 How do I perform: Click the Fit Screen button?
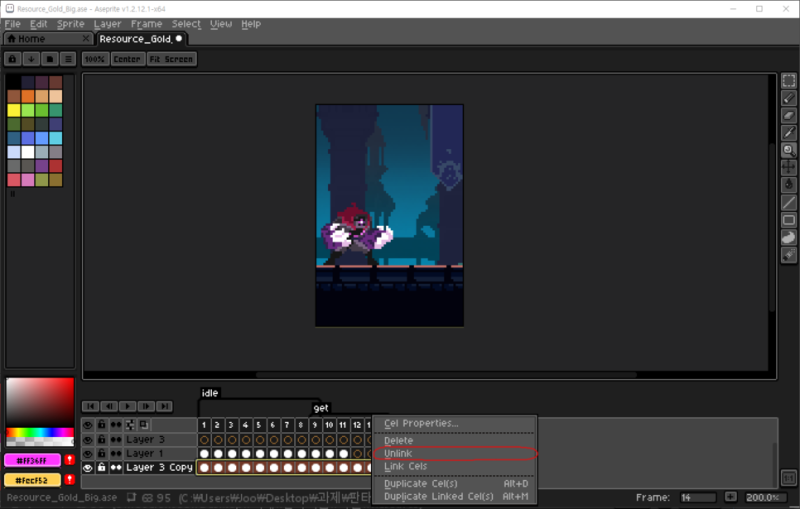coord(171,59)
